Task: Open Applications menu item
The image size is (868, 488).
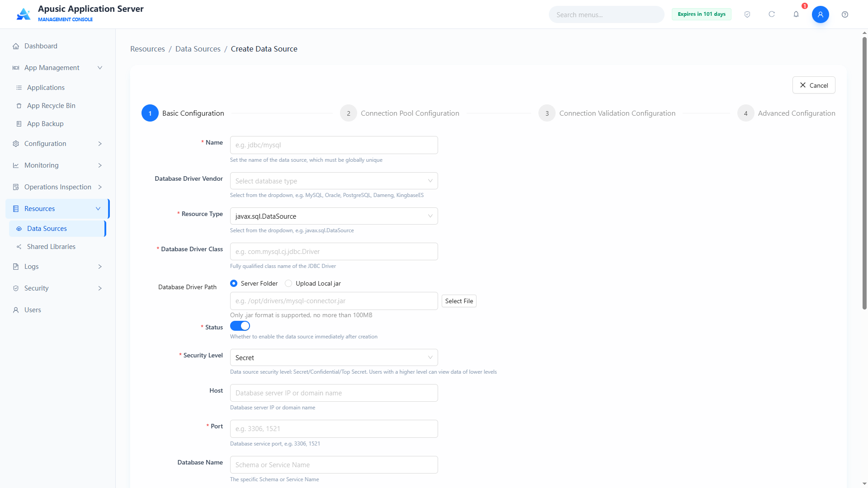Action: [x=57, y=88]
